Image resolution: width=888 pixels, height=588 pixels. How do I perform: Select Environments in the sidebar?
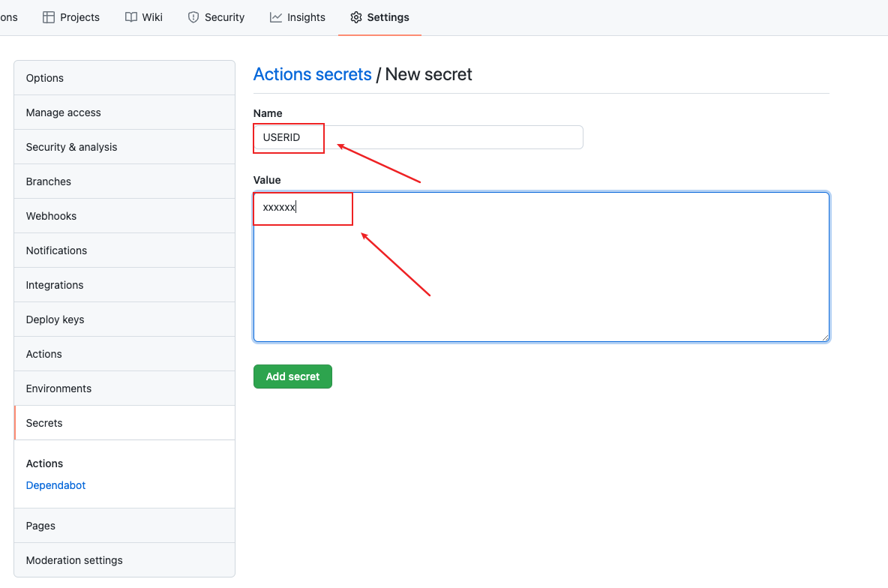(x=58, y=388)
